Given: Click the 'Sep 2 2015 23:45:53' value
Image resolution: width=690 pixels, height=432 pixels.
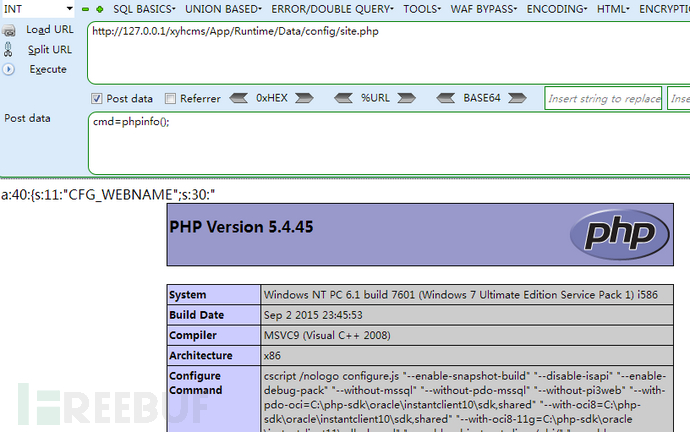Looking at the screenshot, I should [313, 315].
